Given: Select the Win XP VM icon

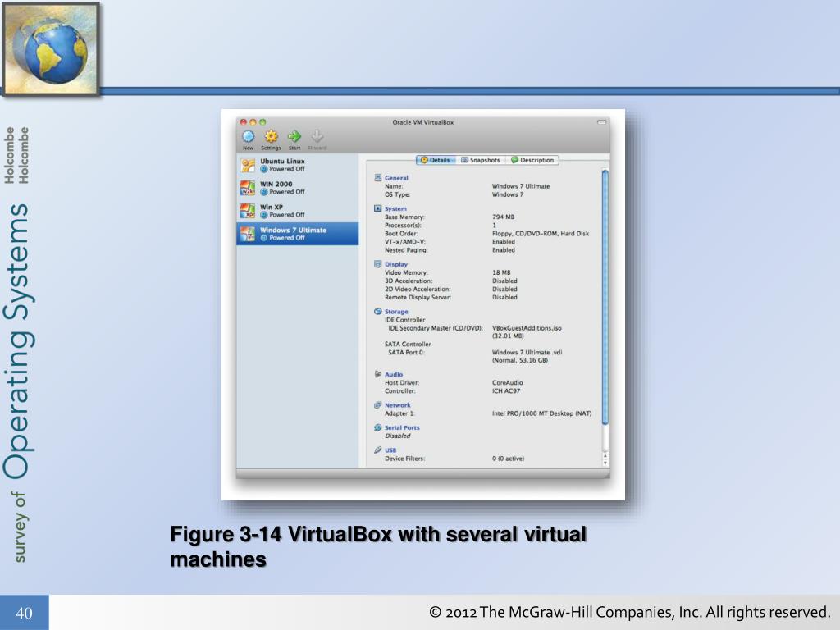Looking at the screenshot, I should (x=248, y=211).
